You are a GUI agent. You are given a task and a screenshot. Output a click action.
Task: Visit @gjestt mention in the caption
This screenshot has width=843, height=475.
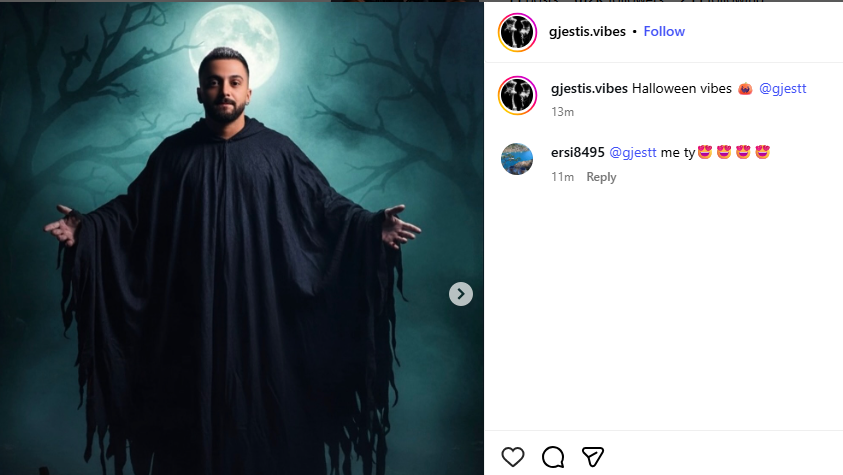782,89
